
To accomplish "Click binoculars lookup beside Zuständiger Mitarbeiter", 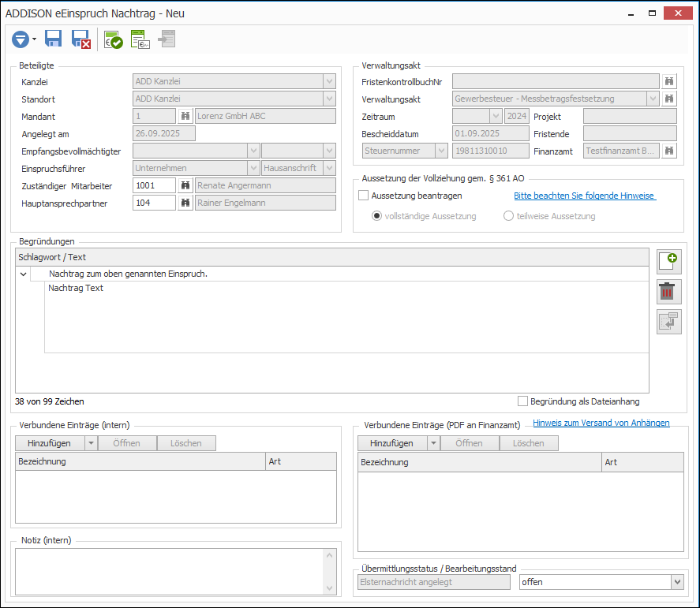I will click(x=185, y=185).
